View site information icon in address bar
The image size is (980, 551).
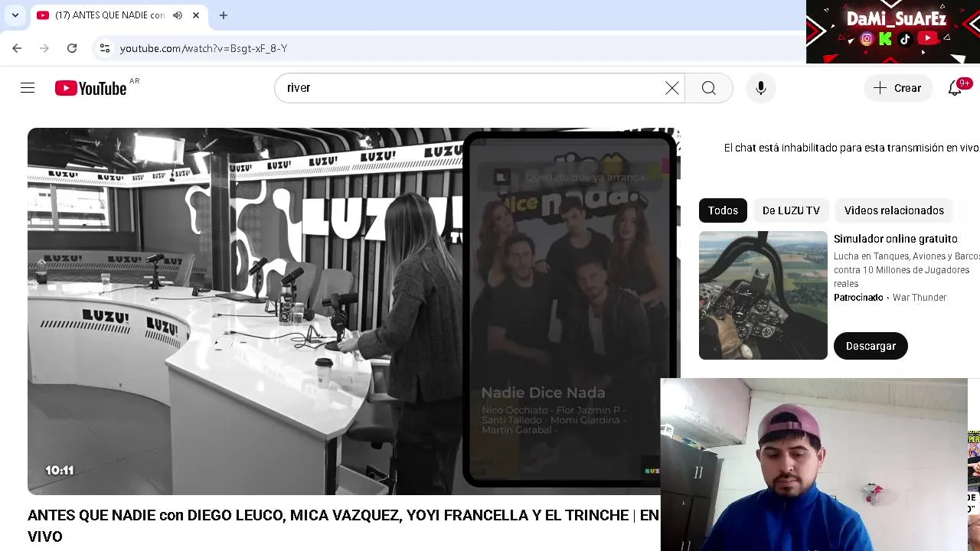click(x=105, y=48)
